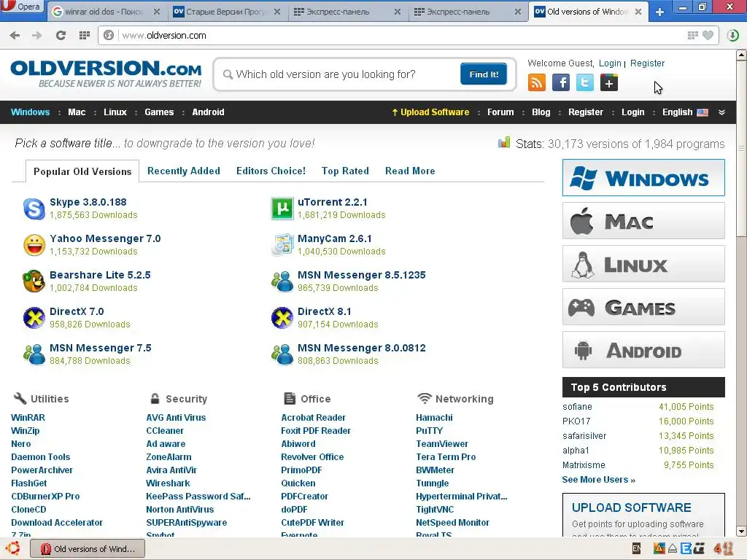Open Games in the navigation bar

[159, 112]
